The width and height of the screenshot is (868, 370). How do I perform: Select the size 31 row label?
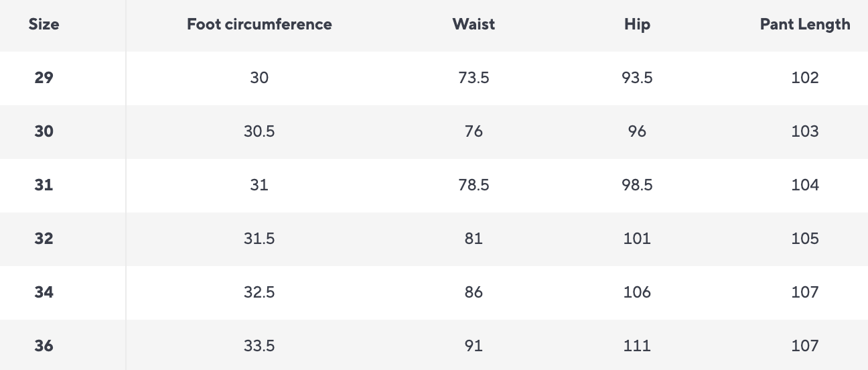click(44, 185)
